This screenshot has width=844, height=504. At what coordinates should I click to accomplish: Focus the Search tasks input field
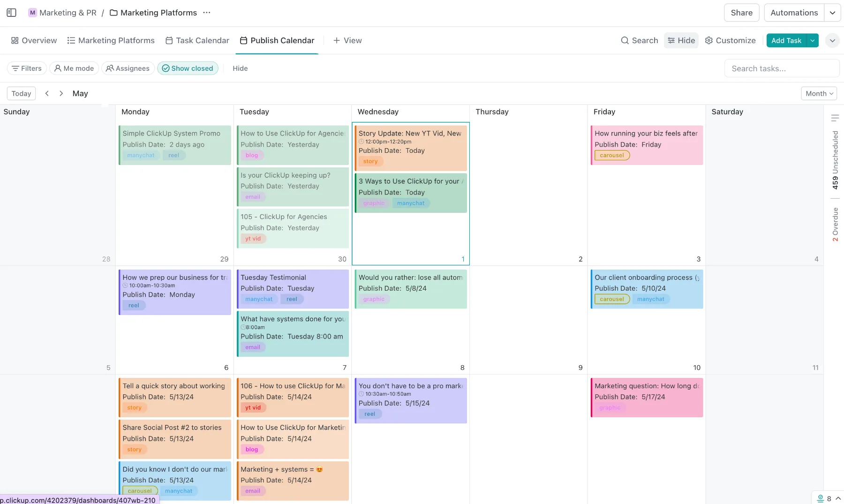(x=782, y=68)
